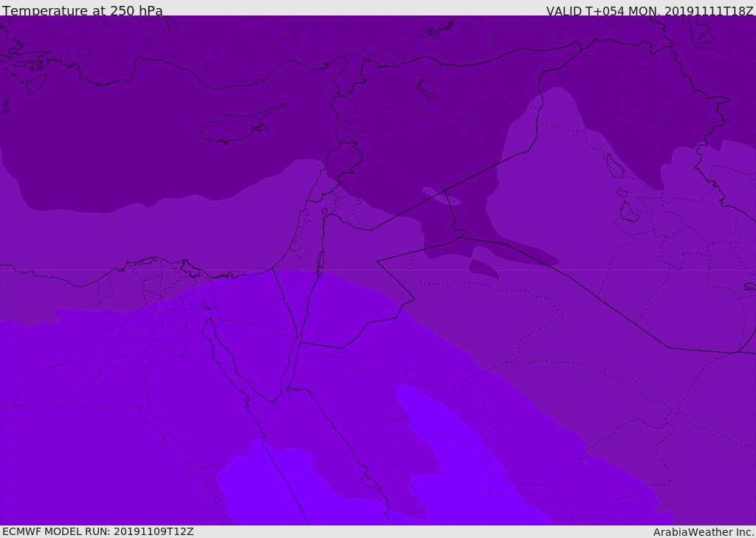Click the Cyprus island outline
Viewport: 756px width, 538px height.
(235, 128)
